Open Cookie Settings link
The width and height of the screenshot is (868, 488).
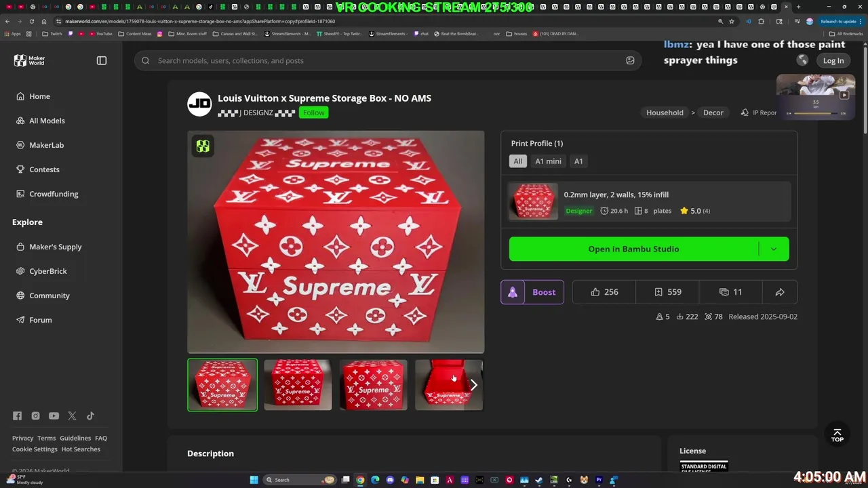coord(35,449)
